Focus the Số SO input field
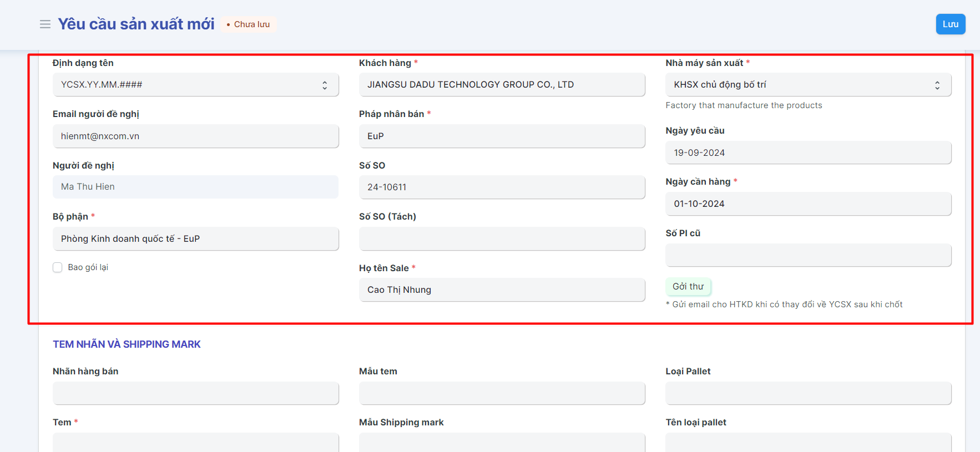This screenshot has width=980, height=452. pos(502,187)
